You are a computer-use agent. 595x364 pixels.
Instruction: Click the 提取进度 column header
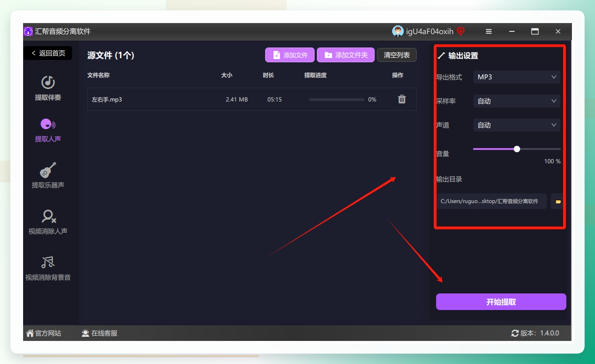pos(316,75)
